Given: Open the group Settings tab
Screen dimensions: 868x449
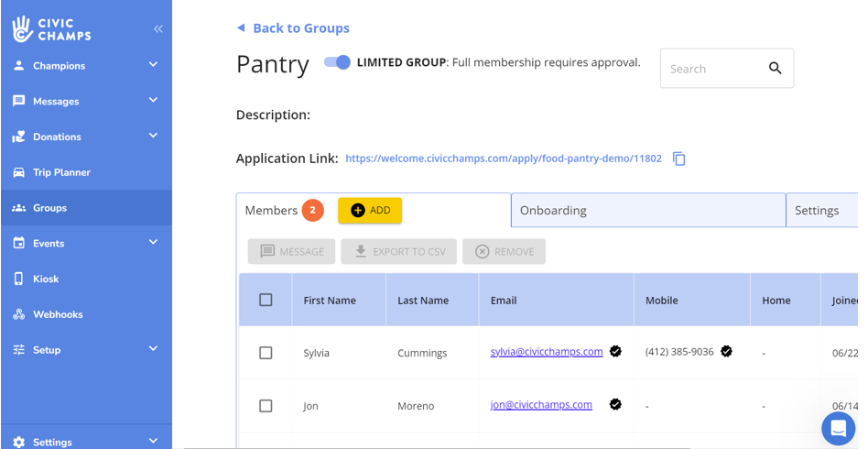Looking at the screenshot, I should coord(816,211).
